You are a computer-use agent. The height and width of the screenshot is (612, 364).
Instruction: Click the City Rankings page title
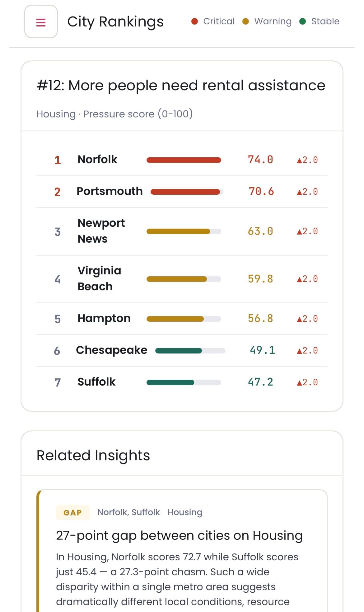(115, 22)
